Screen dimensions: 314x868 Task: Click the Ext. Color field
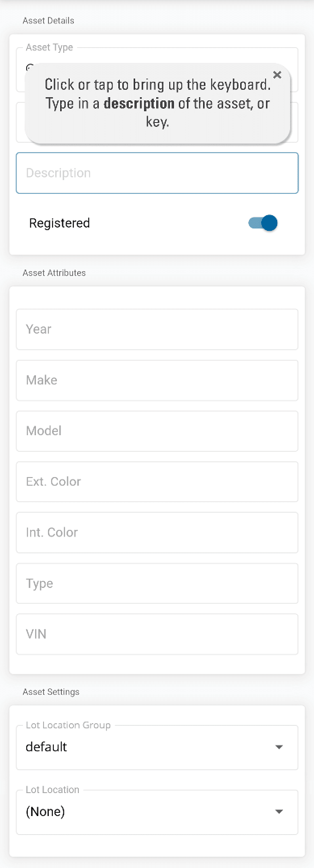(x=157, y=482)
